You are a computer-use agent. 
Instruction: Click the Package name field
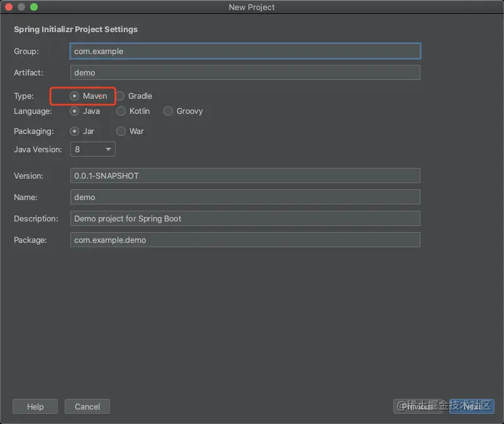click(245, 240)
